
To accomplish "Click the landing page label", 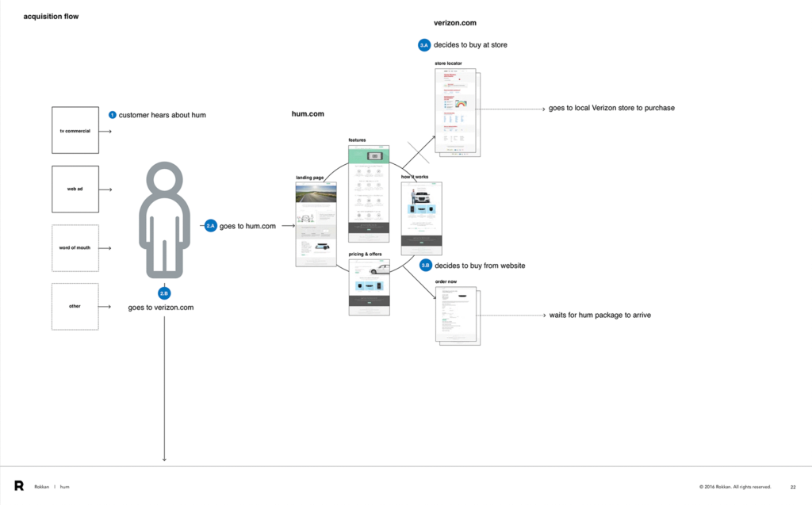I will coord(310,178).
